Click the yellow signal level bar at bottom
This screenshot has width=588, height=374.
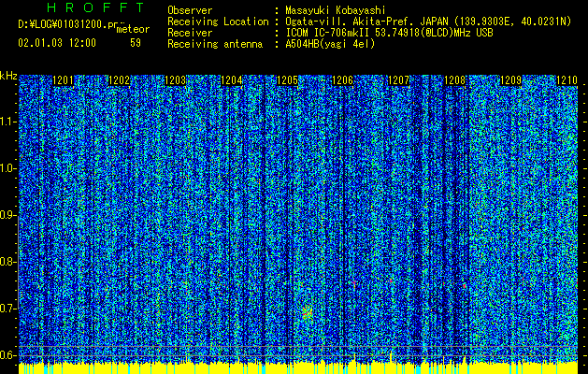coord(298,368)
